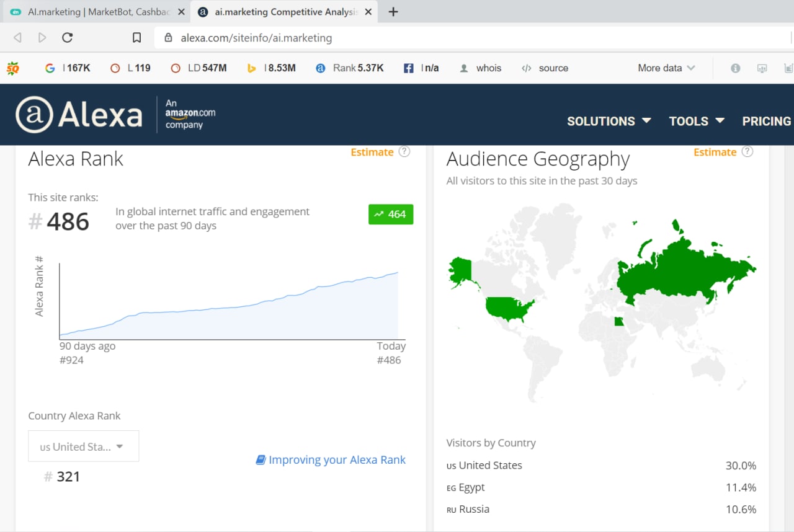
Task: Go forward with the forward arrow
Action: click(42, 38)
